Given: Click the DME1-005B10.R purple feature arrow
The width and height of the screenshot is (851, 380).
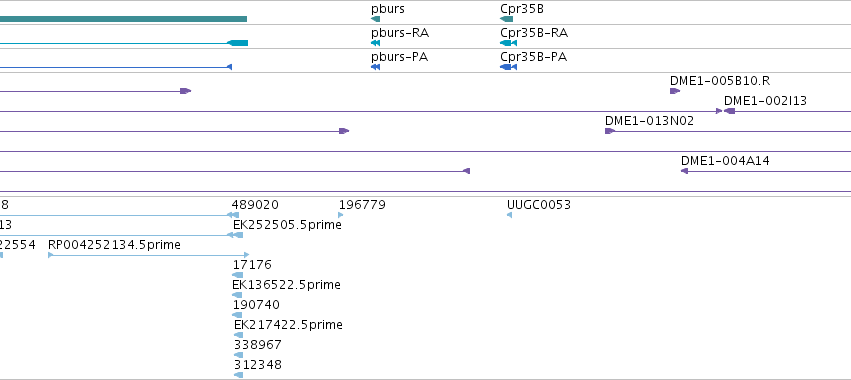Looking at the screenshot, I should pyautogui.click(x=675, y=91).
